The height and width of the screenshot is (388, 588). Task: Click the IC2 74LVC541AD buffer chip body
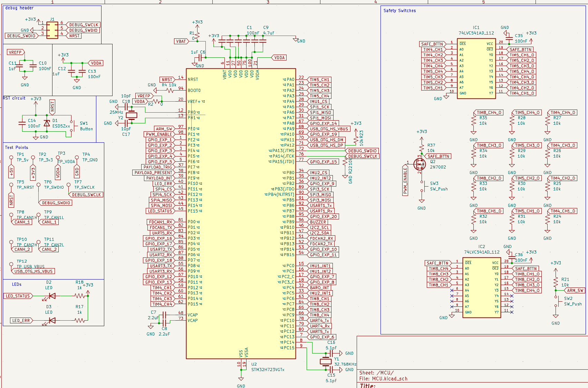tap(482, 288)
